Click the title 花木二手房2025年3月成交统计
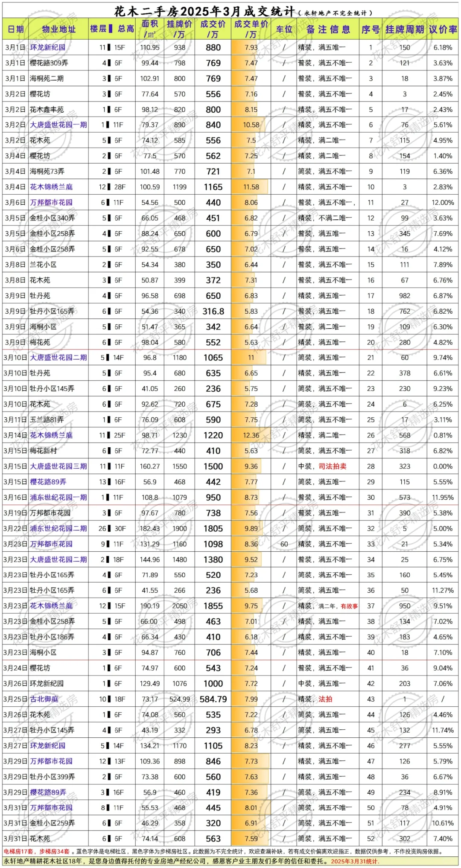 [204, 12]
